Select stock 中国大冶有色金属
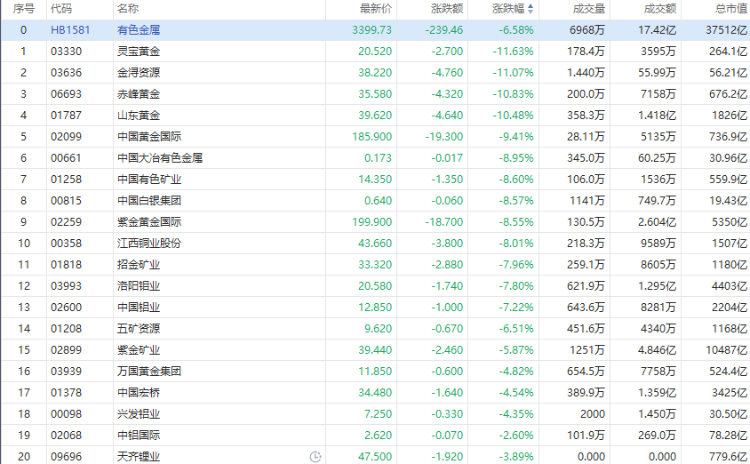Screen dimensions: 750x464 coord(160,158)
